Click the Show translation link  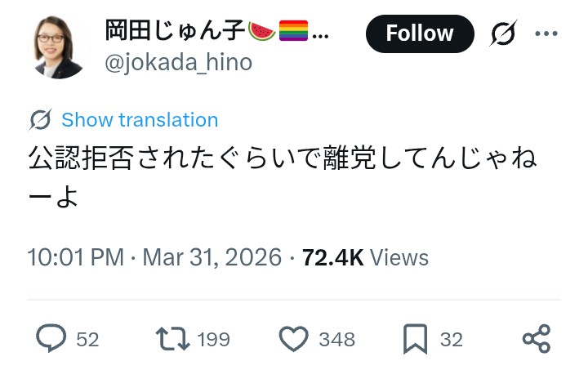(x=140, y=120)
